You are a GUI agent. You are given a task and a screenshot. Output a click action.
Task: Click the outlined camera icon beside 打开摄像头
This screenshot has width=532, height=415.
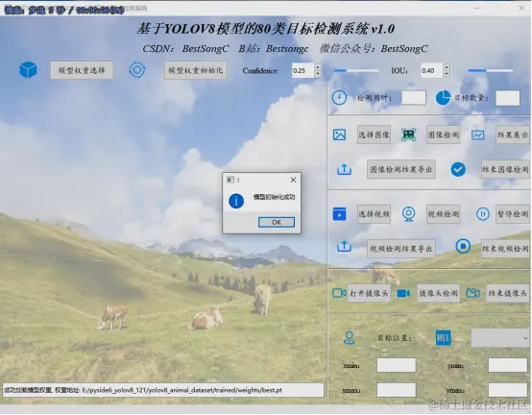(339, 293)
